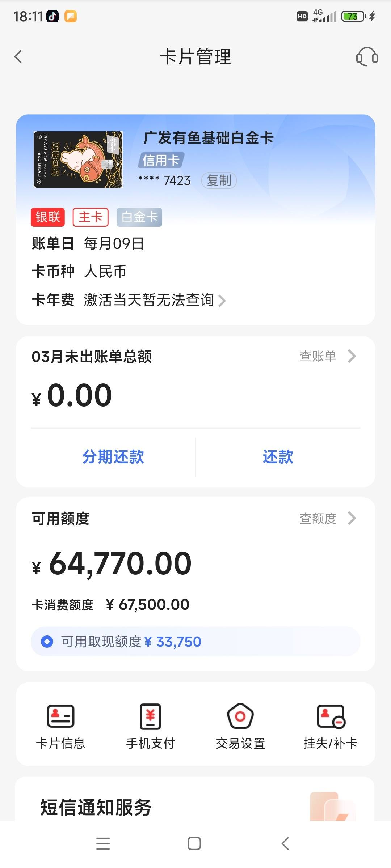Tap the credit card image thumbnail
The height and width of the screenshot is (868, 391).
[x=78, y=159]
